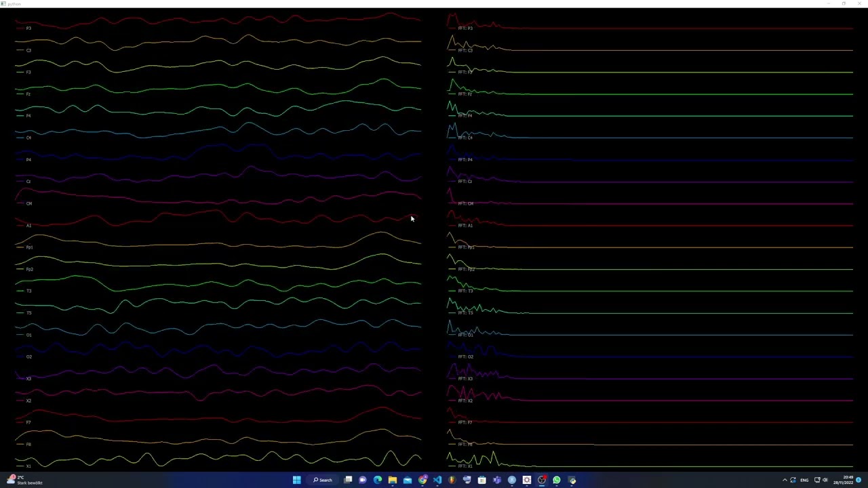Open Task View from the taskbar
The height and width of the screenshot is (488, 868).
[348, 480]
